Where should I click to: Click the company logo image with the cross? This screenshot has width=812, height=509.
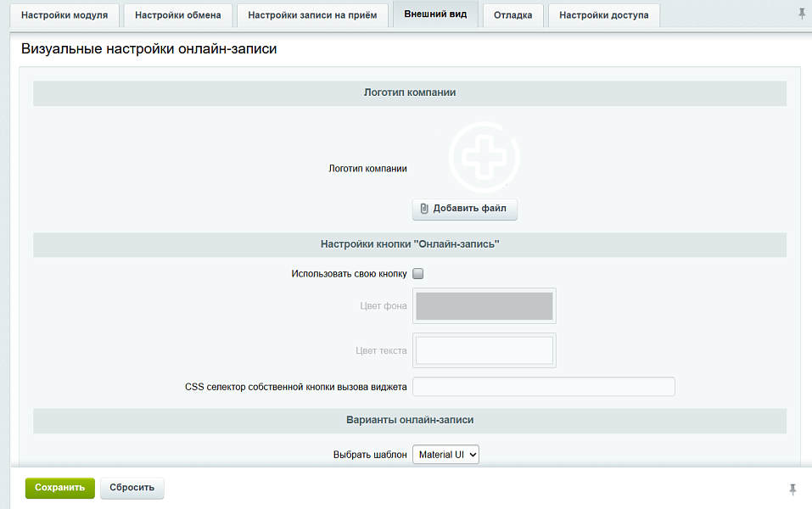[484, 155]
